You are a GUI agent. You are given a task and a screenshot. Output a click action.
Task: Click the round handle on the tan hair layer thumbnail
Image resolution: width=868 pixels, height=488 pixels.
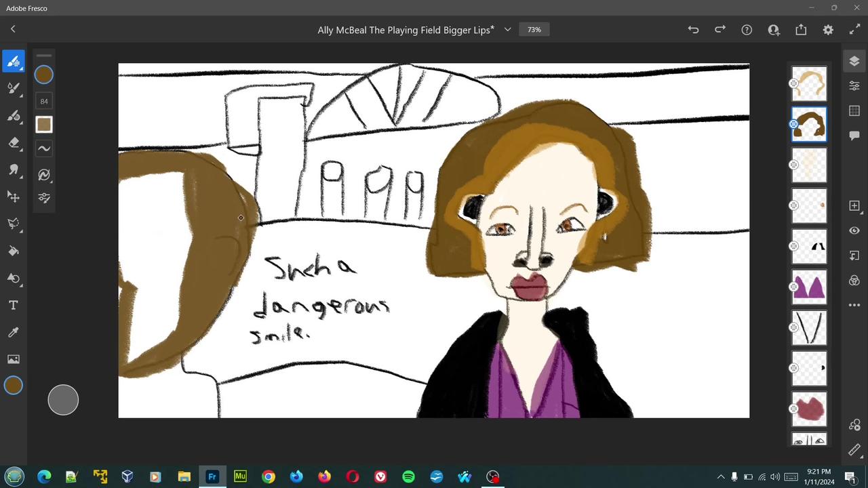[793, 83]
